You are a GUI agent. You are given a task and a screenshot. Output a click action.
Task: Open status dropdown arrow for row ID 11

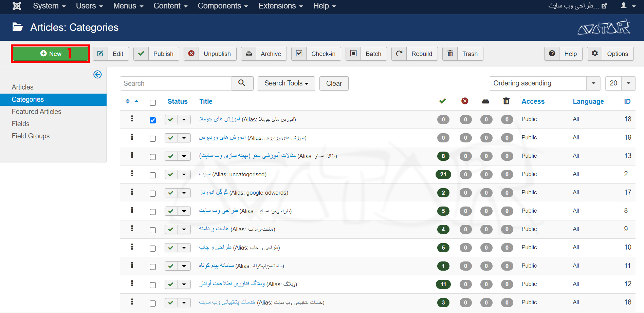pyautogui.click(x=184, y=266)
